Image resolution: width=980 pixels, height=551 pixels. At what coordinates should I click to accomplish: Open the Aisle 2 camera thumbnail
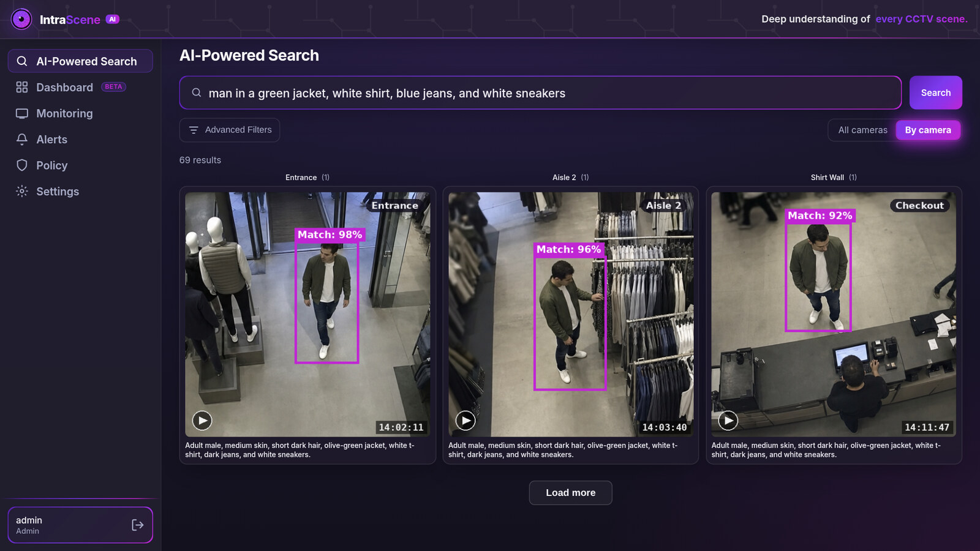click(571, 314)
